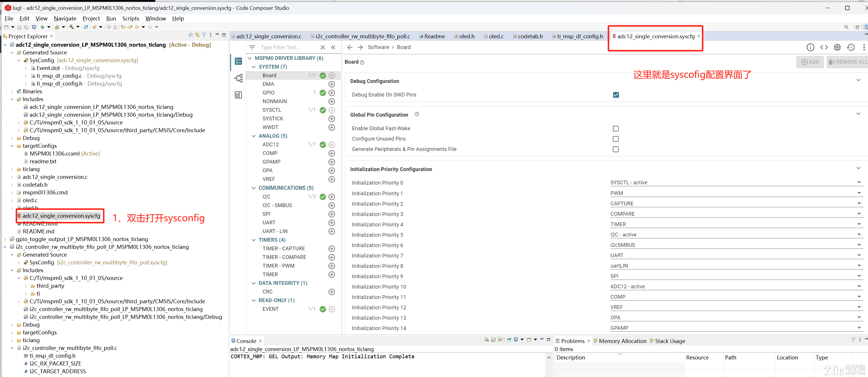This screenshot has height=377, width=868.
Task: Check Generate Peripherals & Pin Assignments File
Action: [x=616, y=149]
